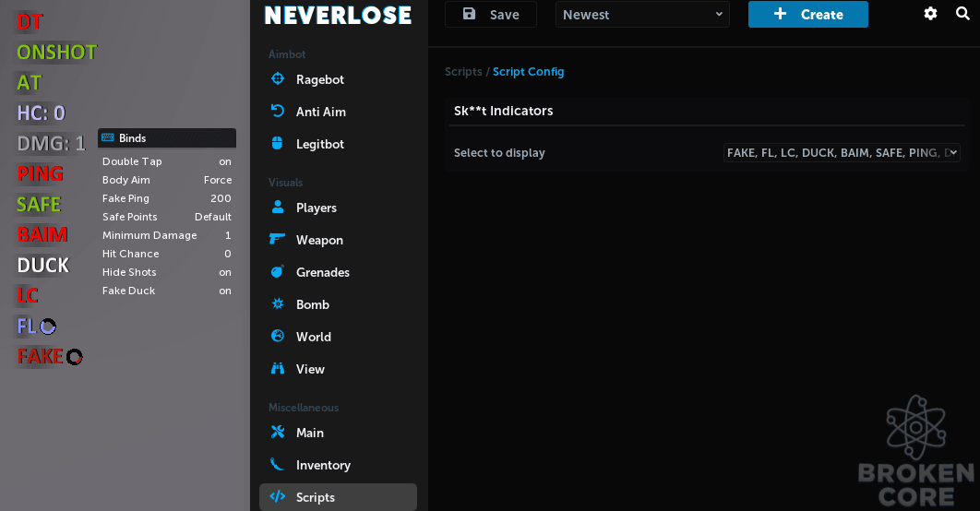
Task: Click the Binds panel header
Action: click(x=167, y=138)
